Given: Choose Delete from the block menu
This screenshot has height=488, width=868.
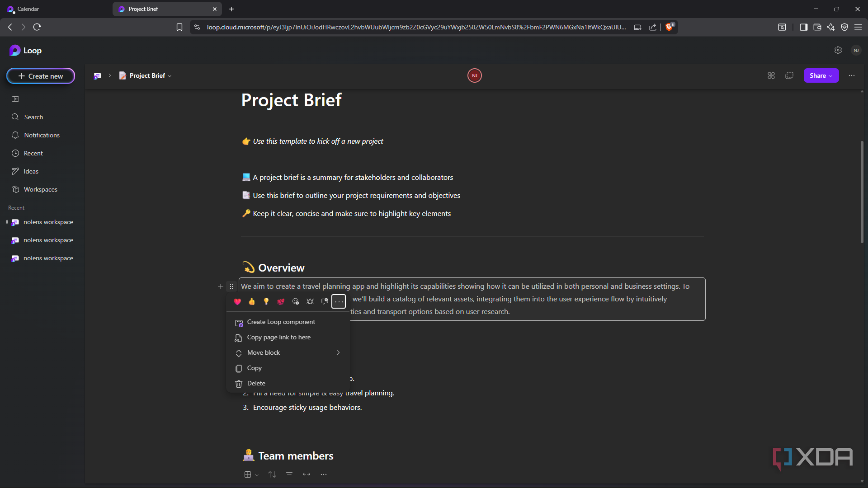Looking at the screenshot, I should (288, 383).
